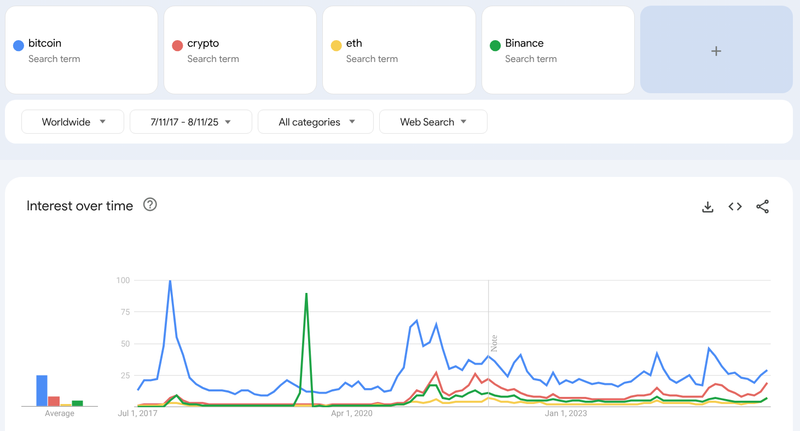The image size is (800, 431).
Task: Click the blue bitcoin color dot
Action: pyautogui.click(x=18, y=45)
